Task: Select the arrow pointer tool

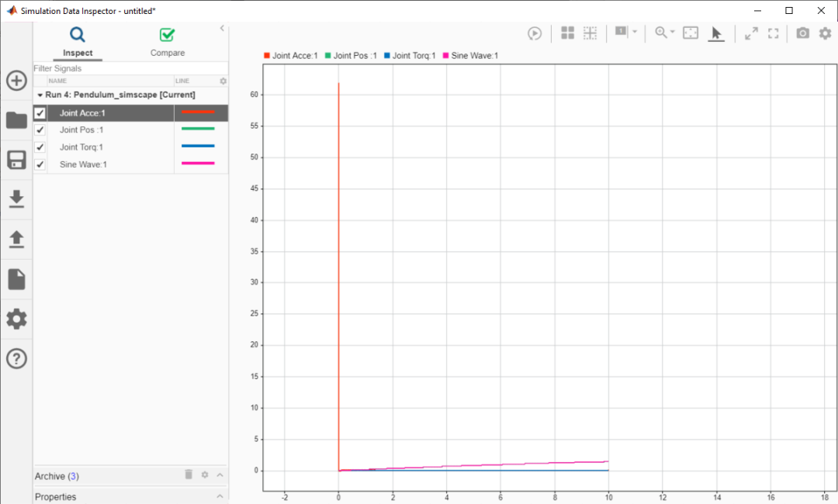Action: pos(716,33)
